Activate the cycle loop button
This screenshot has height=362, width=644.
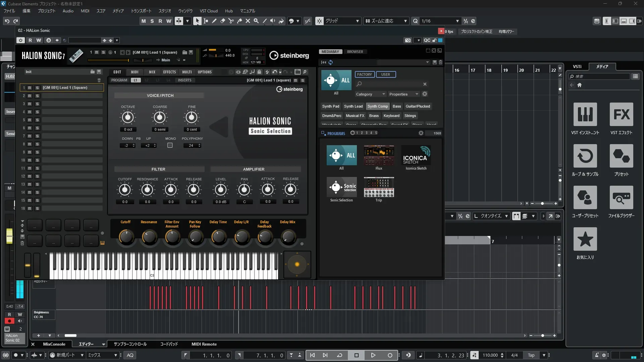pos(339,355)
